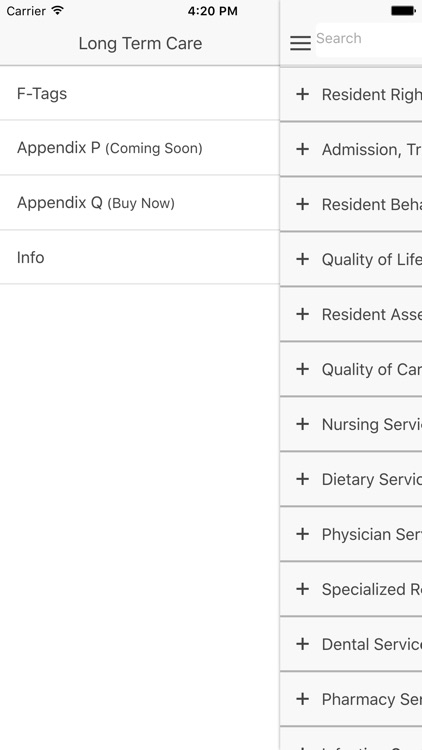Expand Physician Services plus icon
The height and width of the screenshot is (750, 422).
302,534
